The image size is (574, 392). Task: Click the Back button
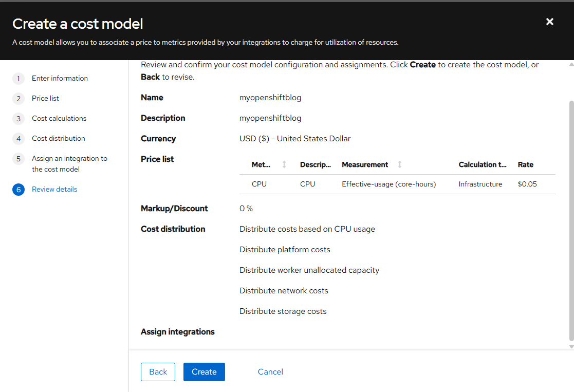158,372
